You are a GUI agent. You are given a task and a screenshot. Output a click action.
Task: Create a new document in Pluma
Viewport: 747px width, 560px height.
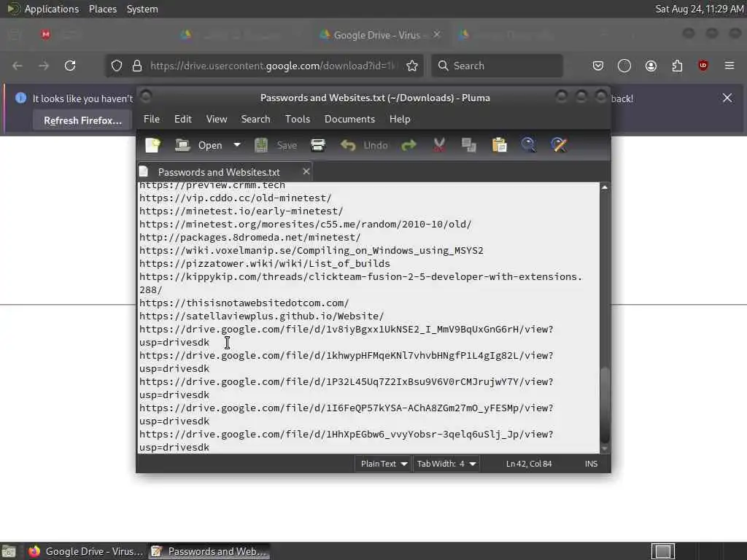153,145
